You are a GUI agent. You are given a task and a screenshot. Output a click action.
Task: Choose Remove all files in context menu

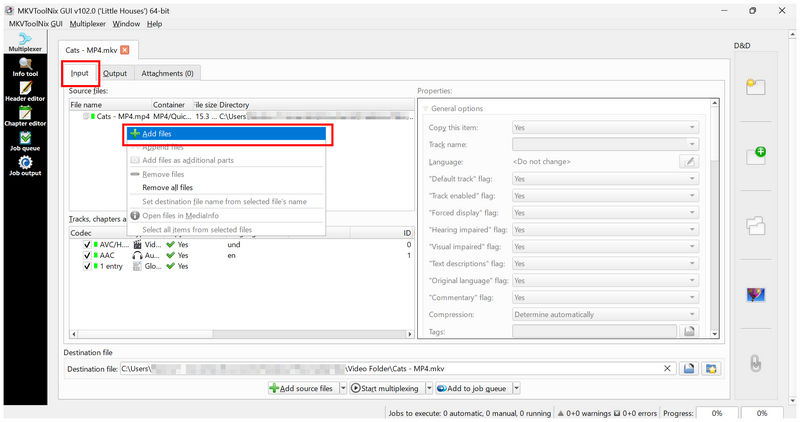227,187
